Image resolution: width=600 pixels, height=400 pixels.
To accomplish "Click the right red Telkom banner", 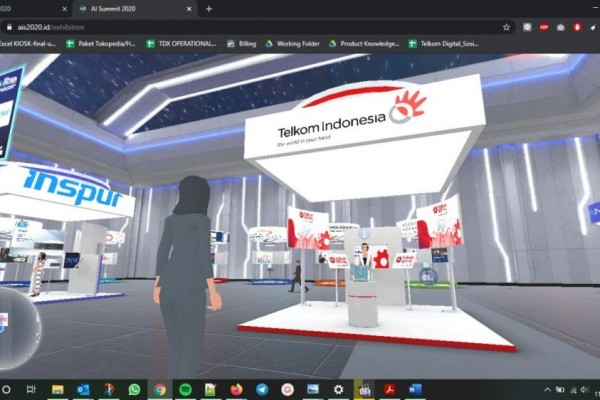I will click(439, 222).
